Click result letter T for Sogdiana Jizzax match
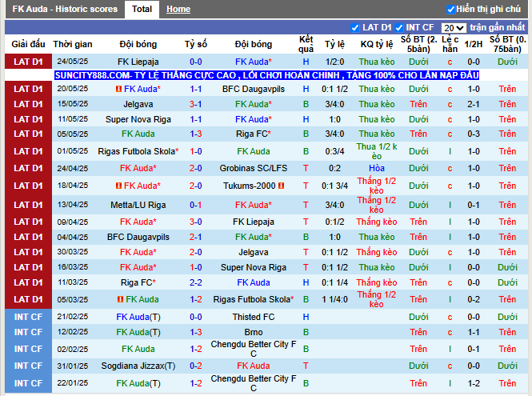 pos(306,366)
